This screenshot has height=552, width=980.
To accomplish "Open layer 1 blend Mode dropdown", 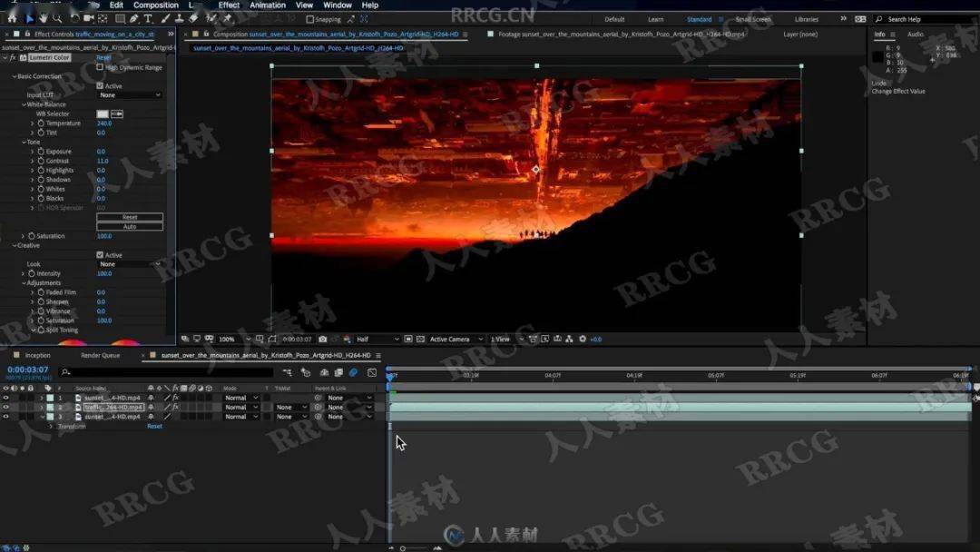I will point(241,398).
